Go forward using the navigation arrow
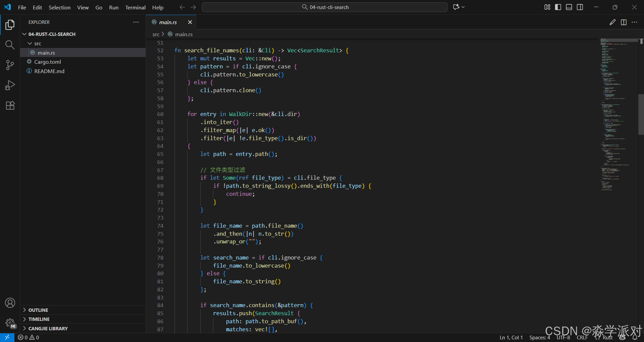 point(193,7)
